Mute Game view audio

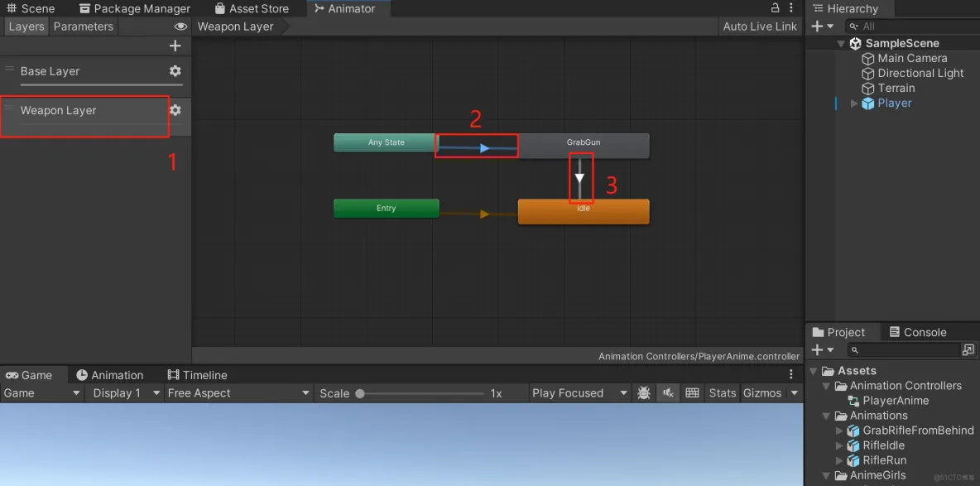(668, 392)
